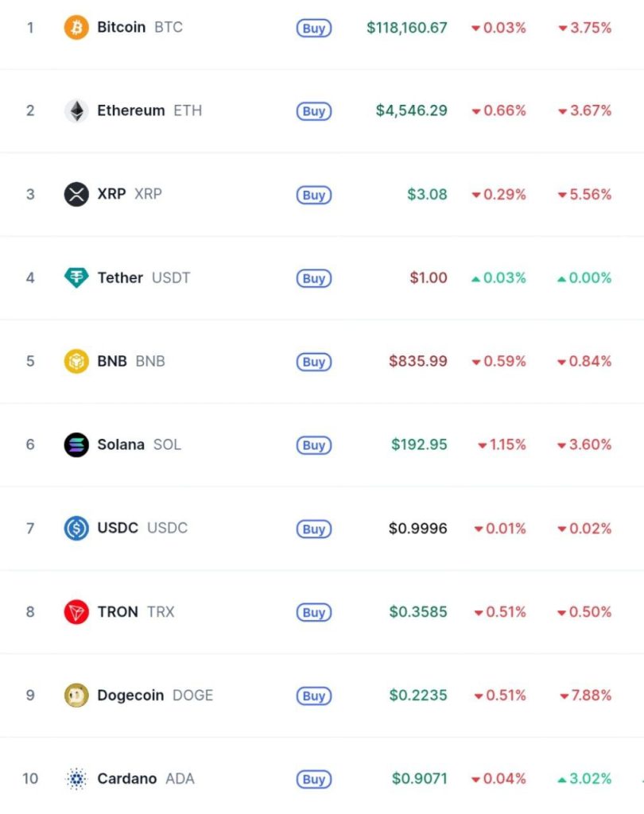Click XRP price $3.08

click(x=427, y=194)
